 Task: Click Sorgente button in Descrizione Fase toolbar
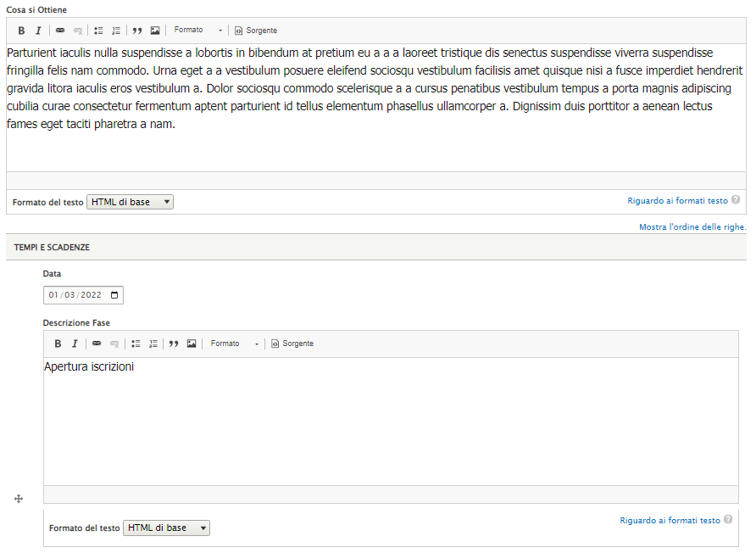click(x=292, y=344)
